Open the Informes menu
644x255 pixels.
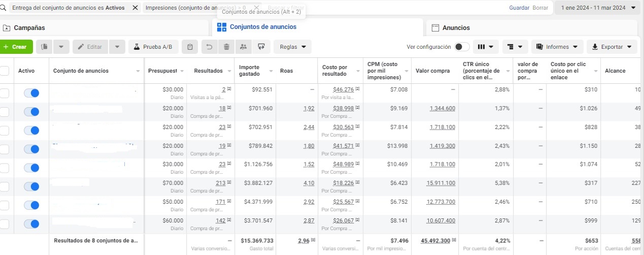coord(557,47)
